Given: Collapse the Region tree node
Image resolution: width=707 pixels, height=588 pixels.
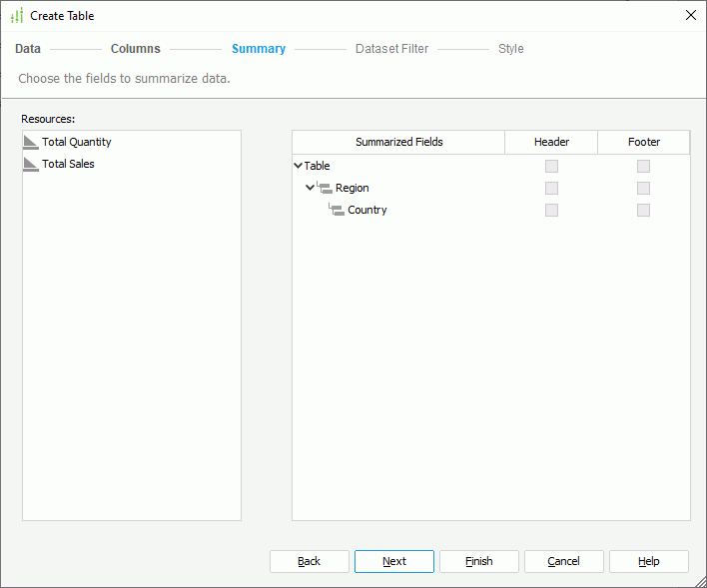Looking at the screenshot, I should [310, 188].
